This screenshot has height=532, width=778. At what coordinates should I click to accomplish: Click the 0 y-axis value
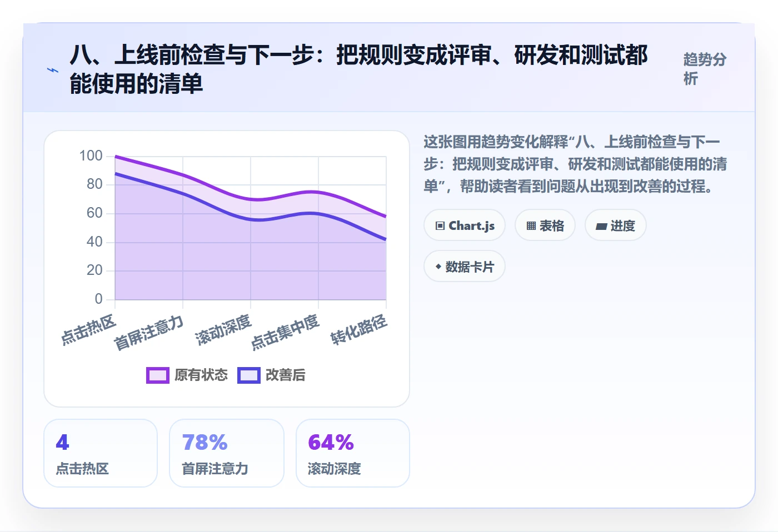[x=98, y=299]
